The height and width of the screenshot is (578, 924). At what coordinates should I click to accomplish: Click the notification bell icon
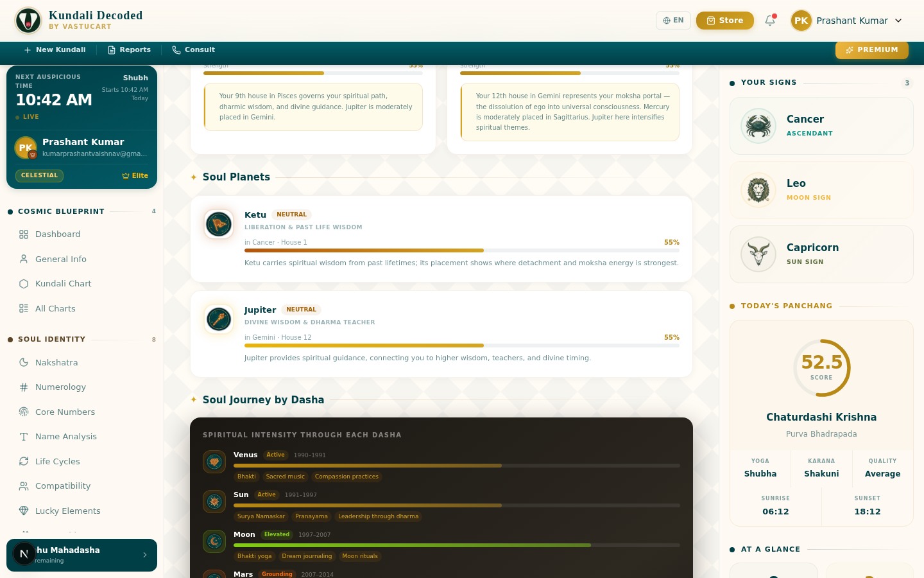(x=770, y=21)
